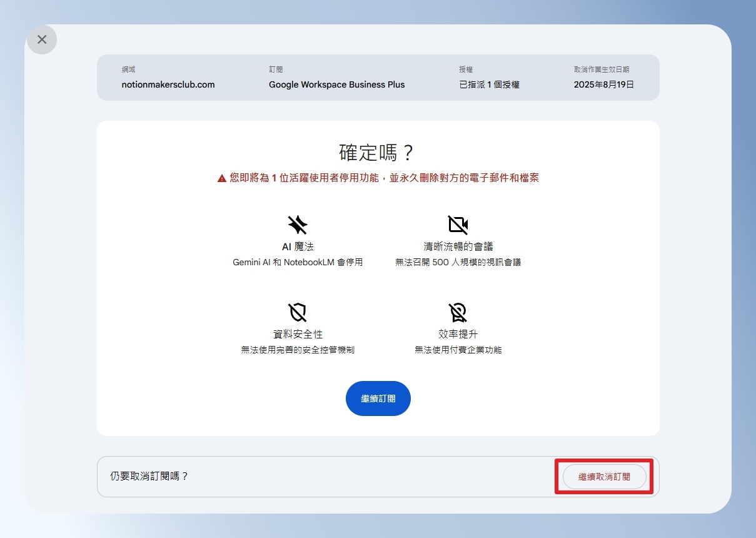Click the Google Workspace Business Plus text
This screenshot has height=538, width=756.
click(x=337, y=84)
